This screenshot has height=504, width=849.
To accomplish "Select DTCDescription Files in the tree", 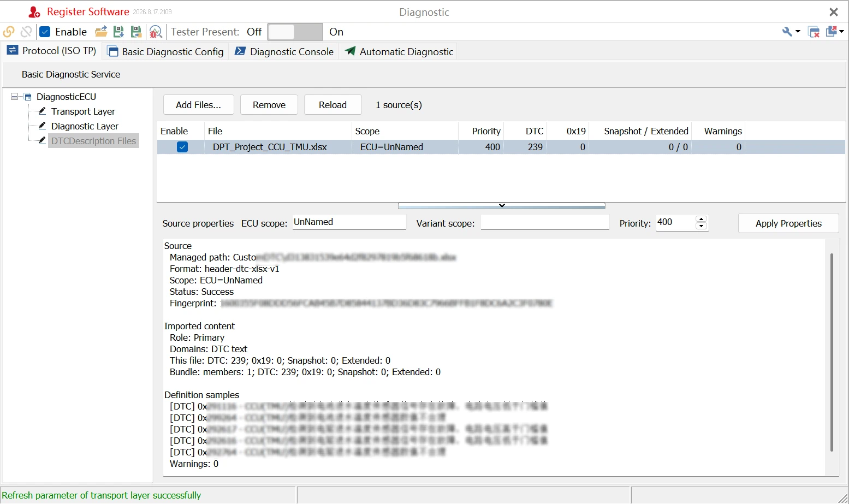I will click(93, 141).
